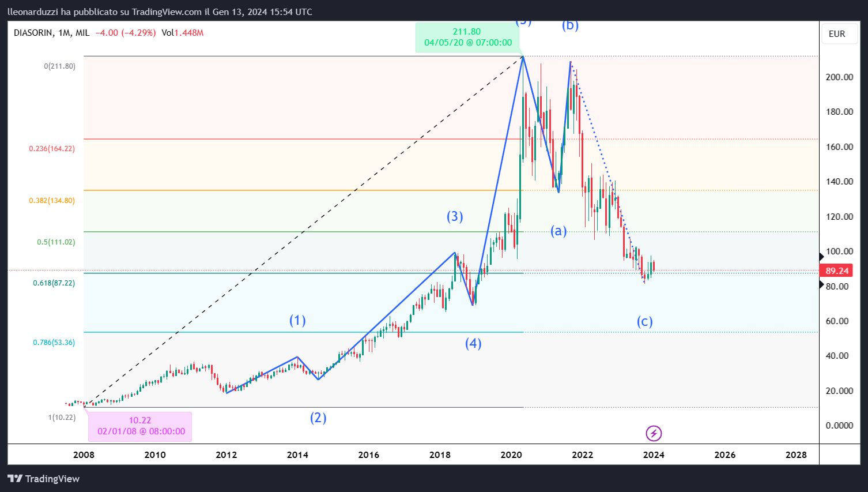868x492 pixels.
Task: Select the corrective wave (a) label
Action: point(558,231)
